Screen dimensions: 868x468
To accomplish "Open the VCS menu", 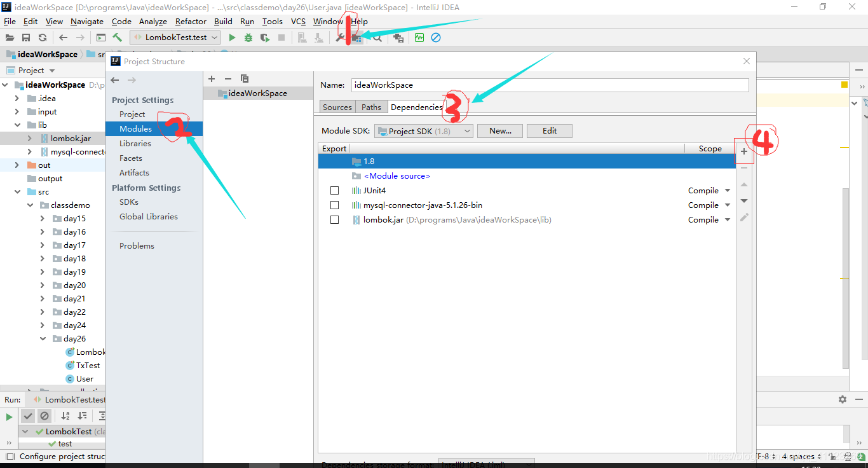I will pos(298,22).
